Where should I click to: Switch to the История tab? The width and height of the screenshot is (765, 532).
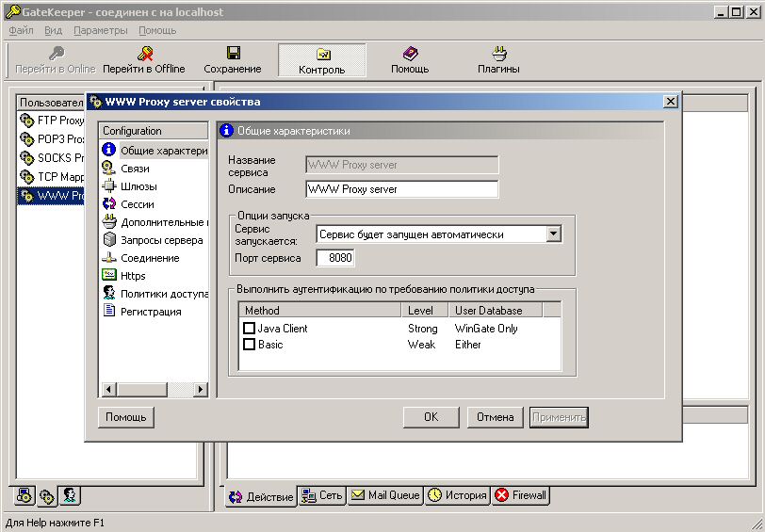(457, 495)
